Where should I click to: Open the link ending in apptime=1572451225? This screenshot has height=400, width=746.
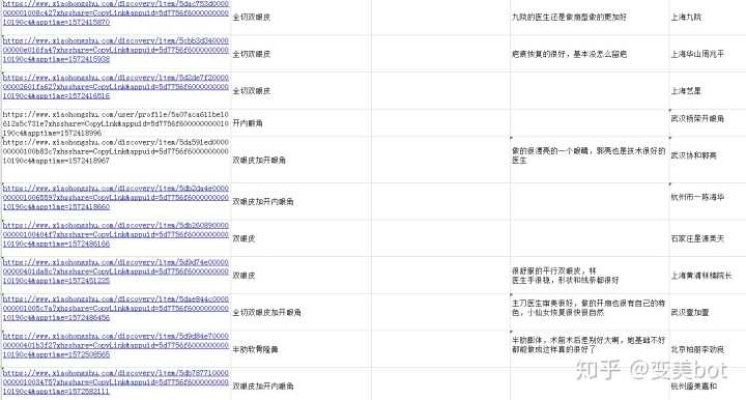coord(116,271)
